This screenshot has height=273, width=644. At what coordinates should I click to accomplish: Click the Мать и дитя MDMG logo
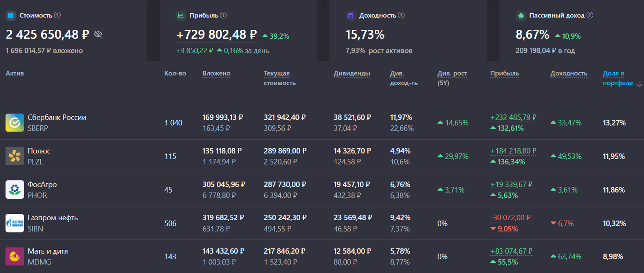pyautogui.click(x=15, y=257)
